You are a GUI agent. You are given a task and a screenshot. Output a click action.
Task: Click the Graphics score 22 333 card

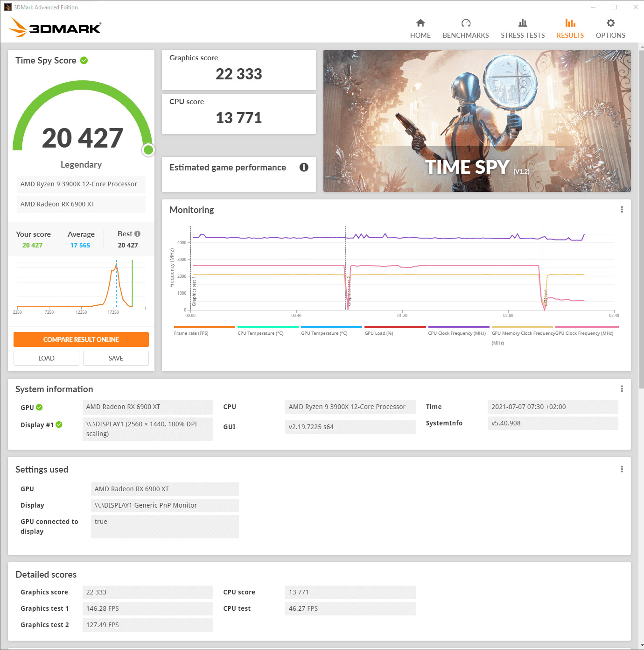pyautogui.click(x=239, y=70)
